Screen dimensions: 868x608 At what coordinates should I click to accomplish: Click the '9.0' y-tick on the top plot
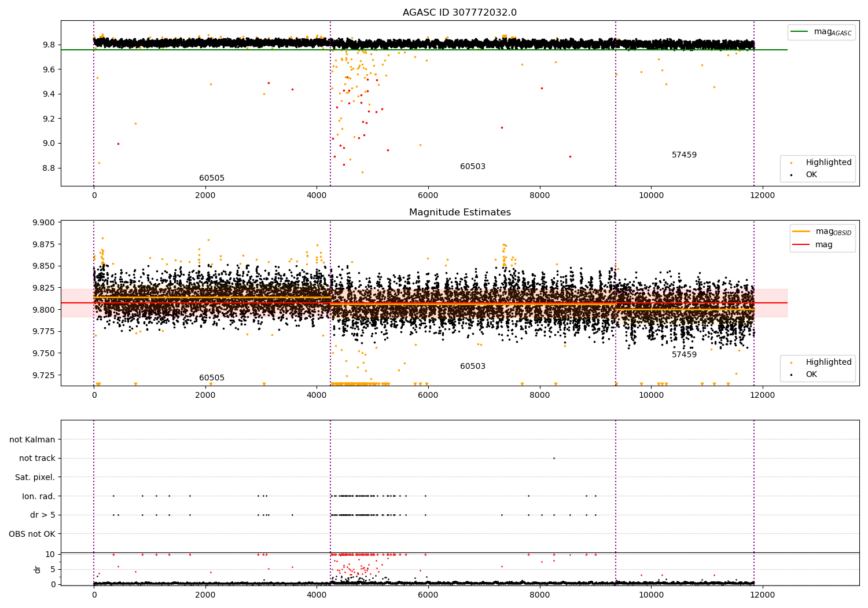[x=49, y=144]
